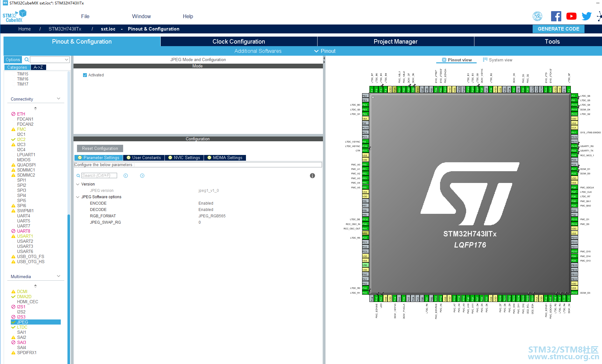Screen dimensions: 602x364
Task: Click the USART1 warning icon
Action: [x=13, y=236]
